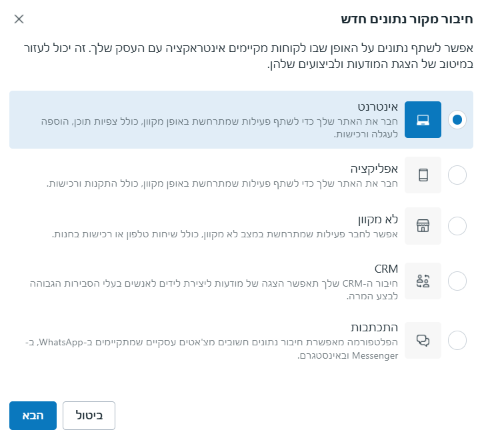Image resolution: width=484 pixels, height=442 pixels.
Task: Click the התכתבות option heading
Action: pyautogui.click(x=374, y=327)
